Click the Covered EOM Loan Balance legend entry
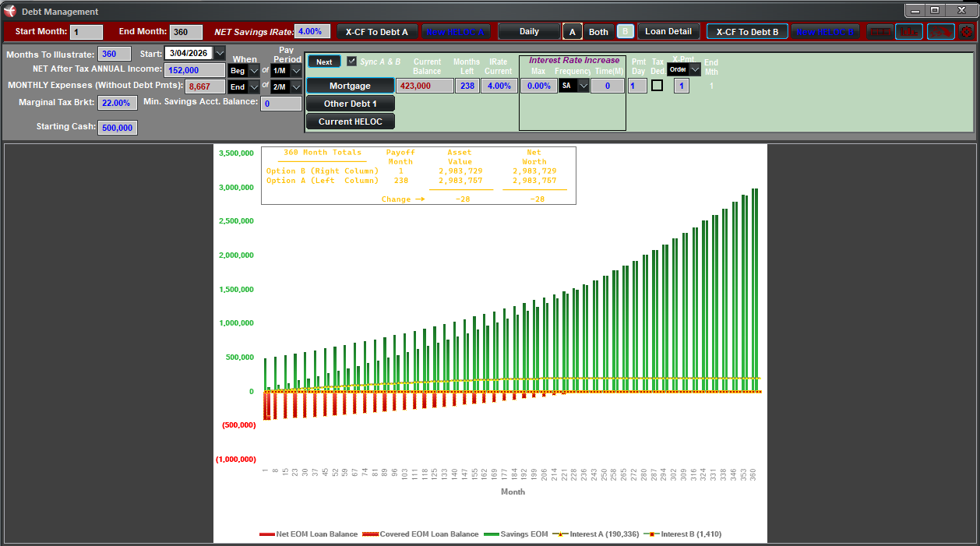Viewport: 980px width, 546px height. [x=421, y=534]
